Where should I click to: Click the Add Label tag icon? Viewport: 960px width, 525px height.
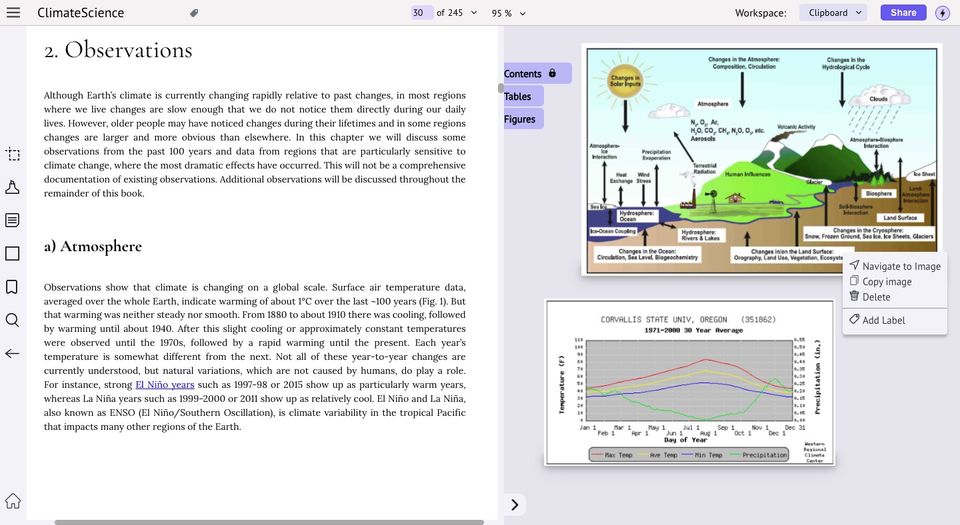(x=854, y=319)
